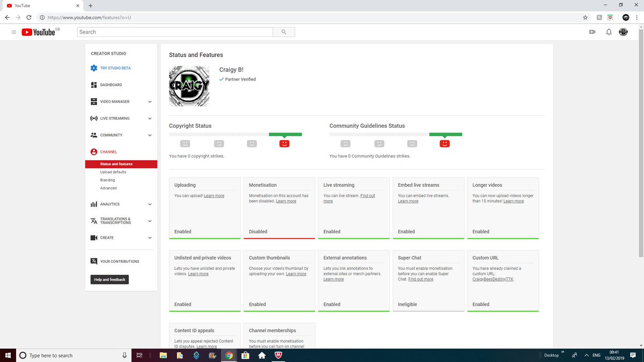
Task: Open Upload defaults under Channel
Action: [113, 172]
